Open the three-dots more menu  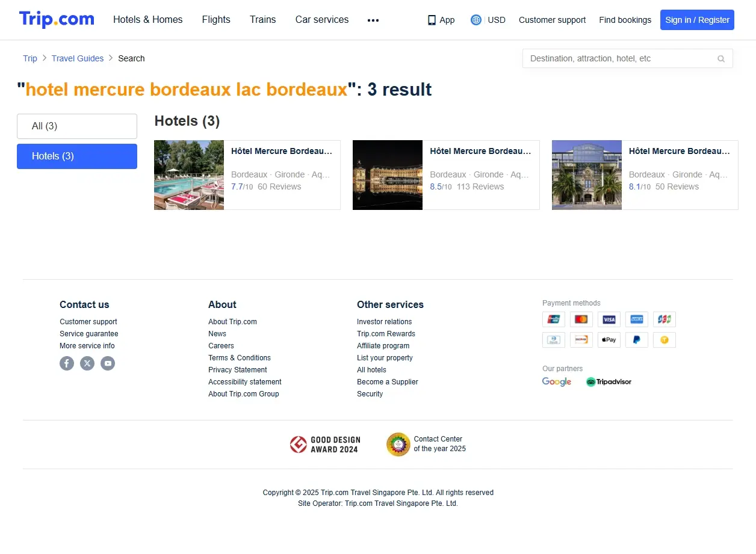pos(373,20)
